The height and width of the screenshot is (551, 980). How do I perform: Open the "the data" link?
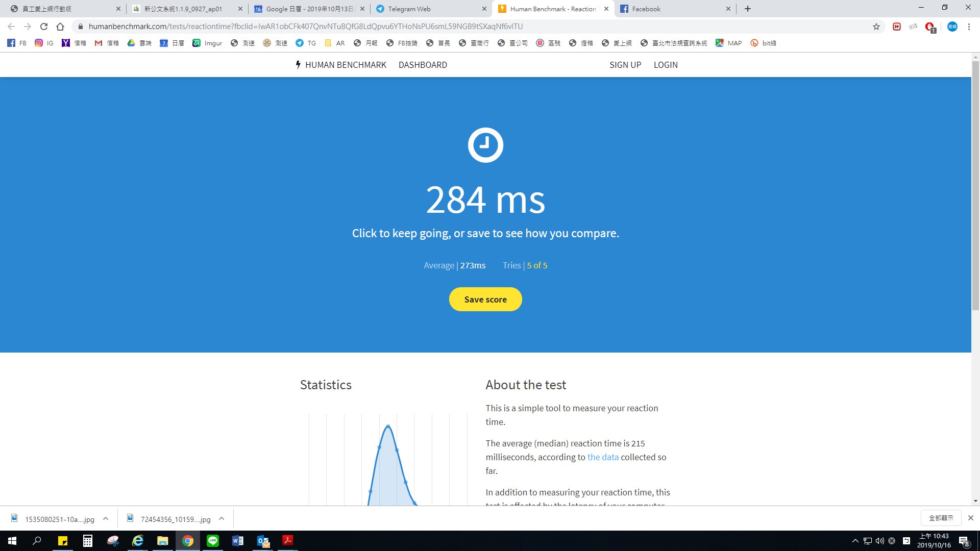(603, 457)
